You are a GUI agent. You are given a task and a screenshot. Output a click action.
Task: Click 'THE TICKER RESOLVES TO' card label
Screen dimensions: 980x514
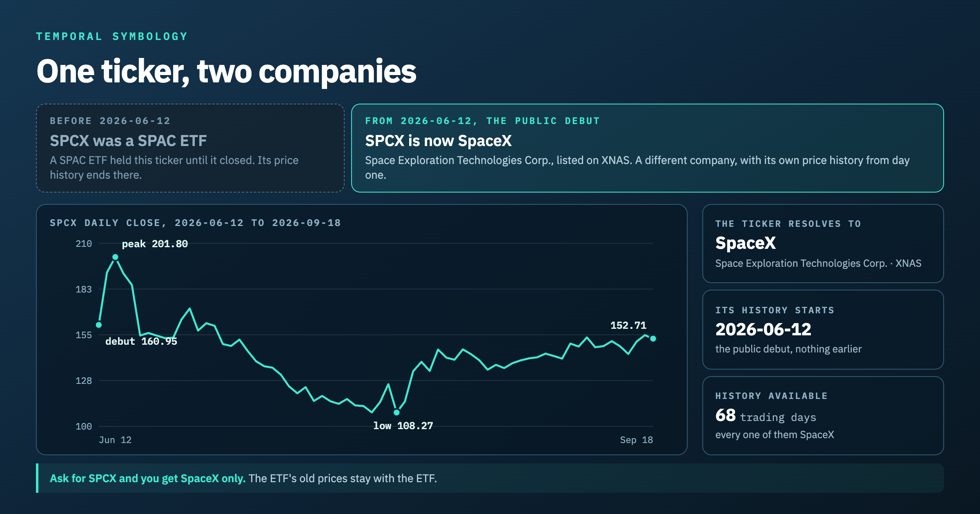pos(788,224)
